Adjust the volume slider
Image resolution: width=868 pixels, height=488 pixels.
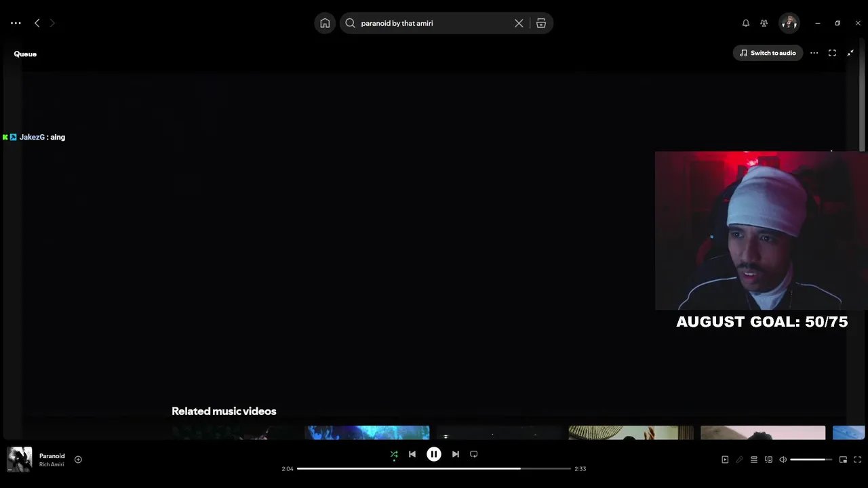coord(811,460)
